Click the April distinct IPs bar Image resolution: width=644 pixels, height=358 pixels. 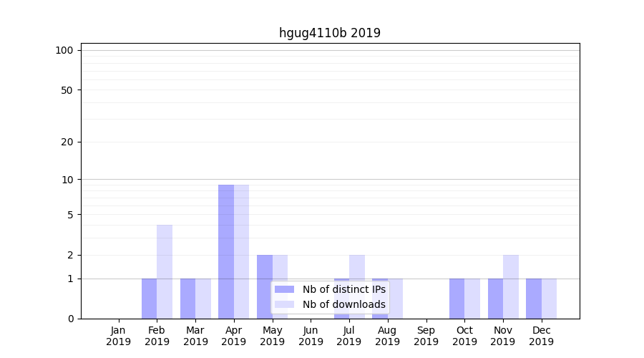(226, 251)
